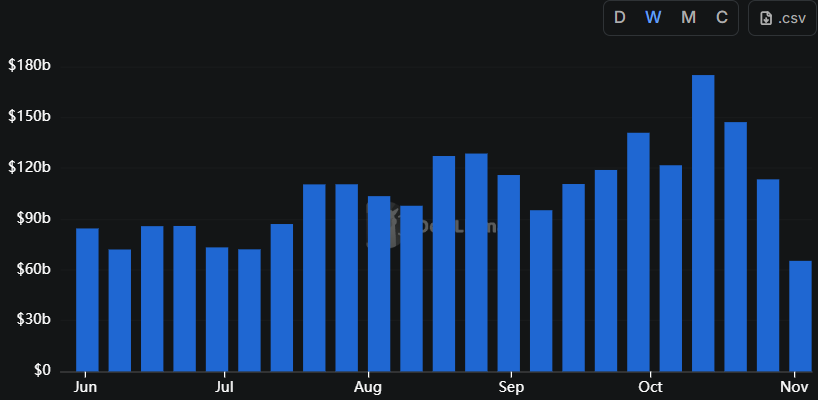Switch chart to Monthly (M) grouping
Screen dimensions: 818x400
click(688, 18)
